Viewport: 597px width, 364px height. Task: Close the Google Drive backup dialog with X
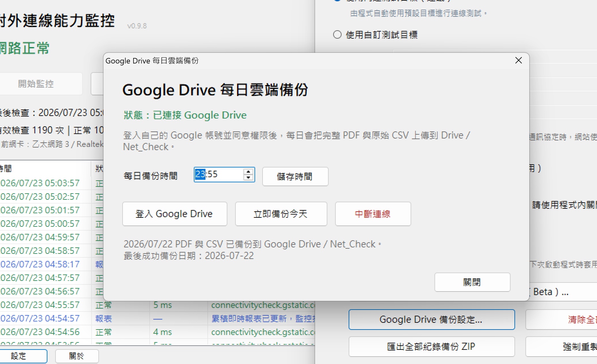[x=518, y=61]
